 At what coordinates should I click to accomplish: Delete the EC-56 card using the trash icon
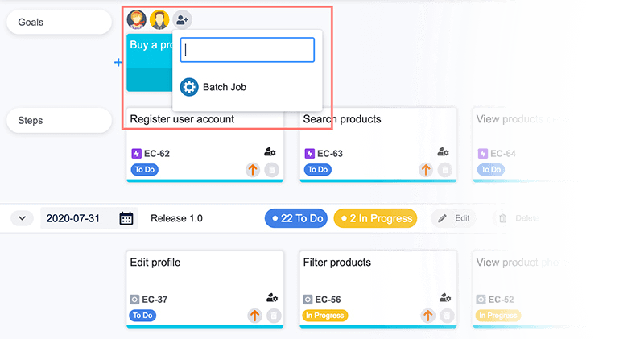(447, 315)
